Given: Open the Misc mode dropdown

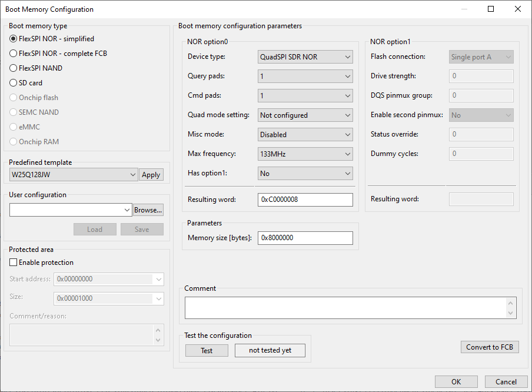Looking at the screenshot, I should pos(305,134).
